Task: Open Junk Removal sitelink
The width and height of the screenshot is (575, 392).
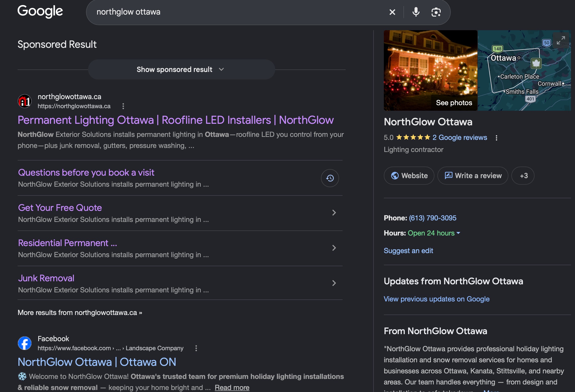Action: click(46, 278)
